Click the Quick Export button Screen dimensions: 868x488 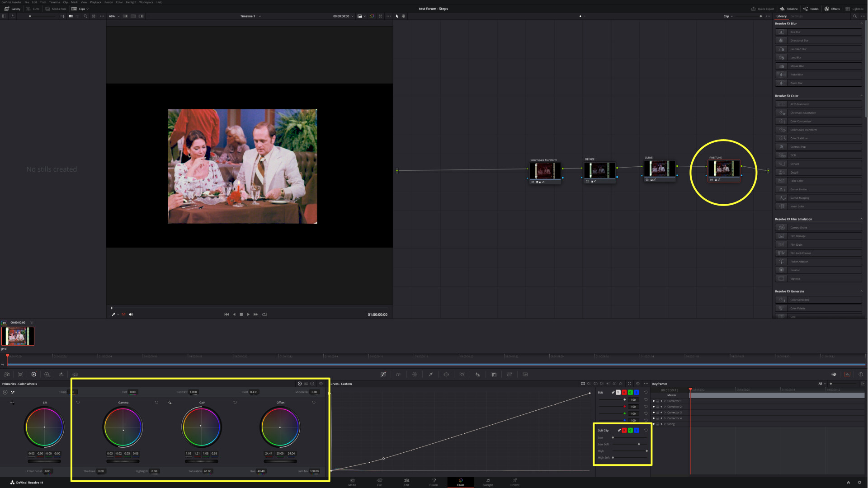(763, 9)
